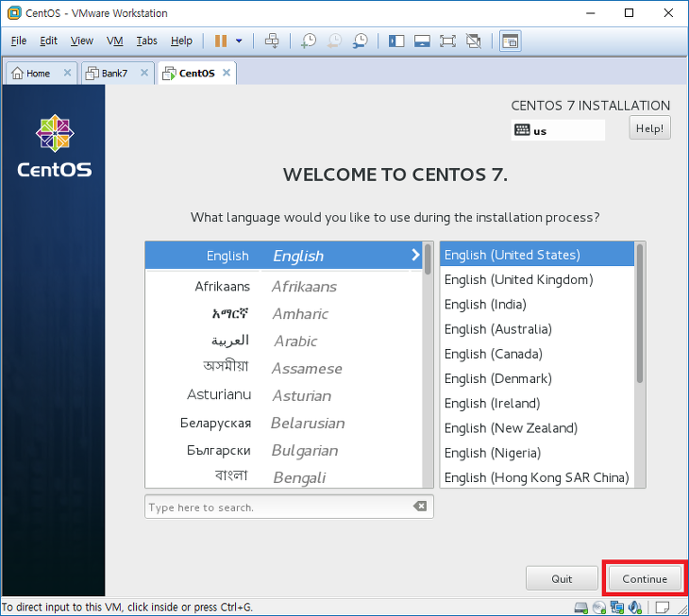The image size is (689, 616).
Task: Select English (Hong Kong SAR China) locale
Action: 537,477
